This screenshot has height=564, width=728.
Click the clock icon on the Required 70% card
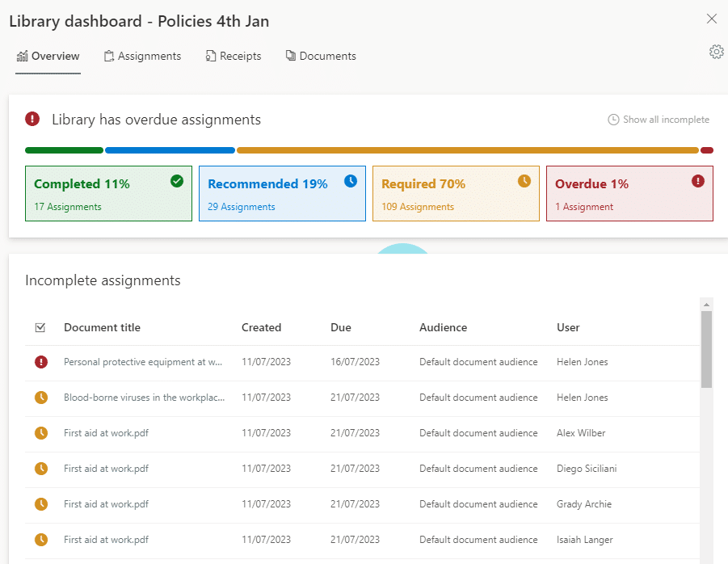click(524, 181)
